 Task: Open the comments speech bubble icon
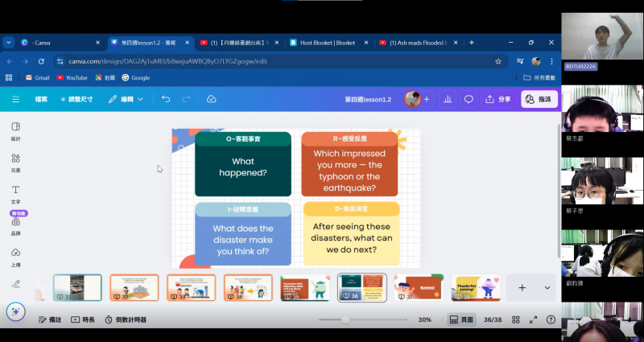coord(469,99)
